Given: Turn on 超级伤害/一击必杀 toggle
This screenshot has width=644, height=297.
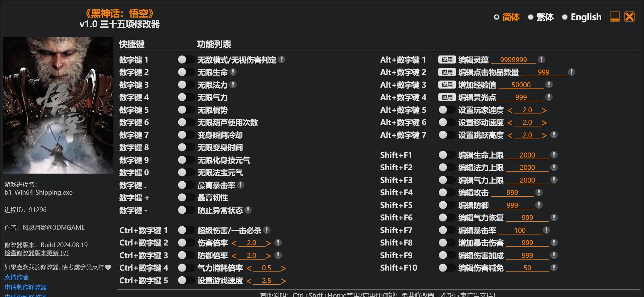Looking at the screenshot, I should point(186,230).
